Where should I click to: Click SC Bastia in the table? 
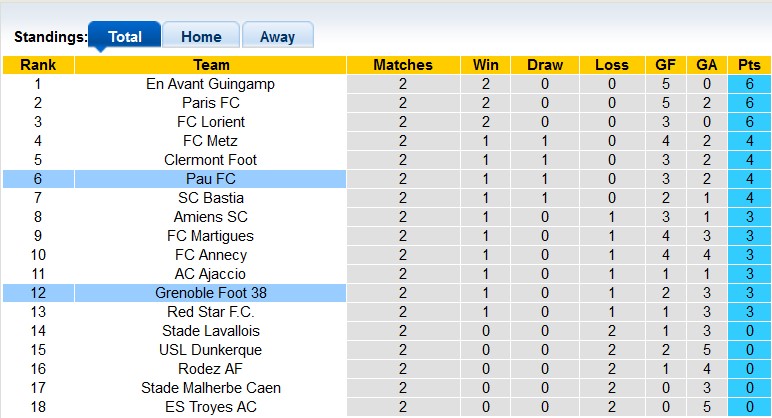click(x=210, y=198)
